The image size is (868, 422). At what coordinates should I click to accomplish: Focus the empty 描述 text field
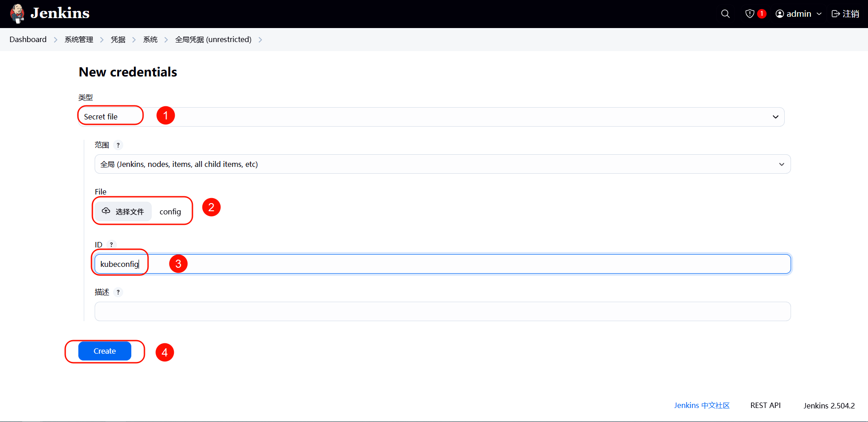(442, 311)
